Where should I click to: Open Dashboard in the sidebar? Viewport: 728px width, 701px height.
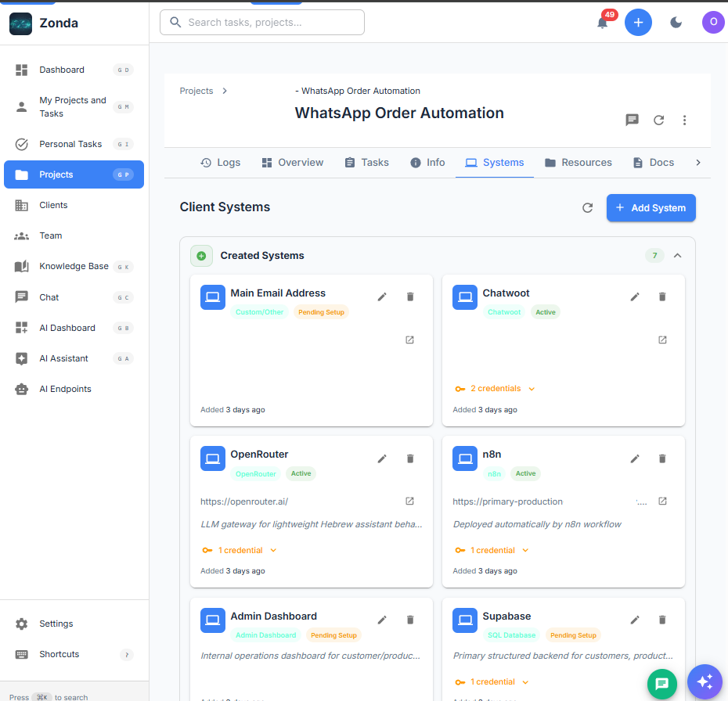coord(74,70)
